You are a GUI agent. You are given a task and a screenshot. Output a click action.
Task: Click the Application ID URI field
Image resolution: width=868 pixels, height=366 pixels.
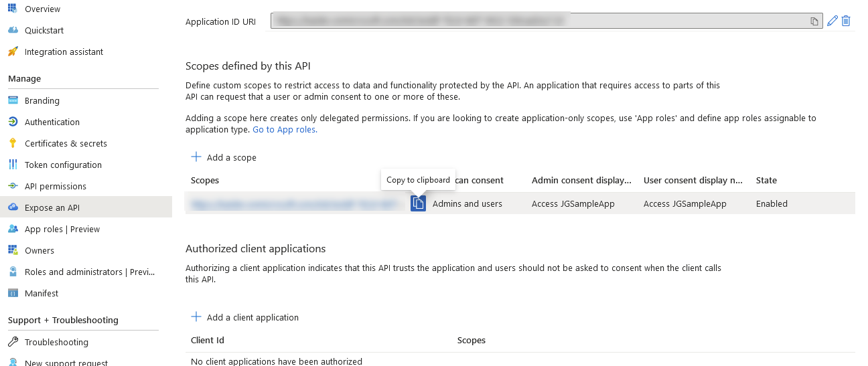(x=536, y=21)
